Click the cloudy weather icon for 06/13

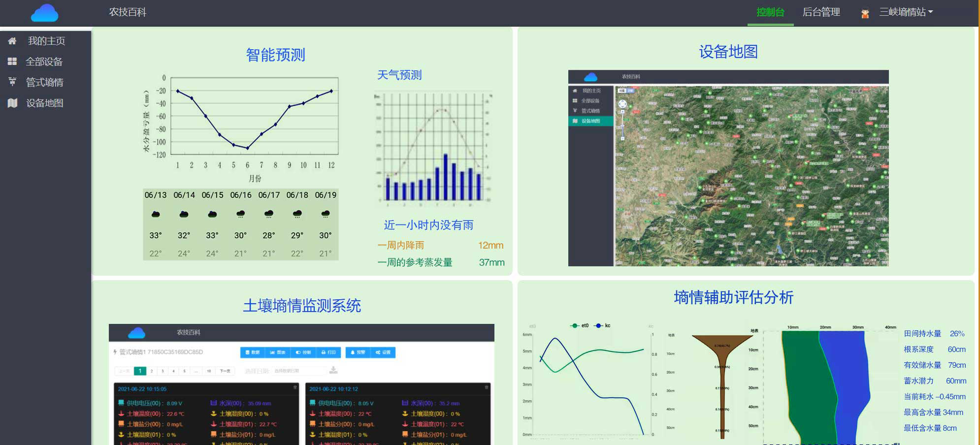coord(156,214)
